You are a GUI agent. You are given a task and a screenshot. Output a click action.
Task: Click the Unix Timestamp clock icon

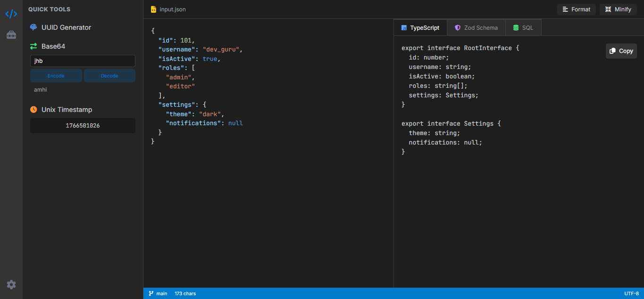[x=33, y=110]
